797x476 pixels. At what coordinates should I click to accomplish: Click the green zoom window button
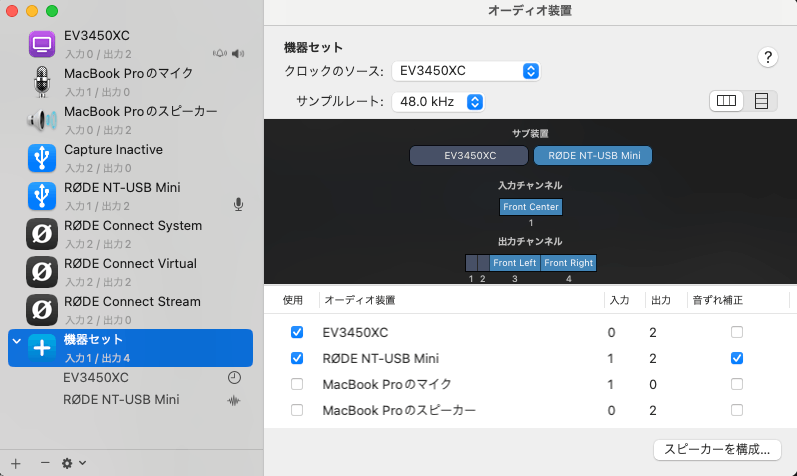click(52, 11)
